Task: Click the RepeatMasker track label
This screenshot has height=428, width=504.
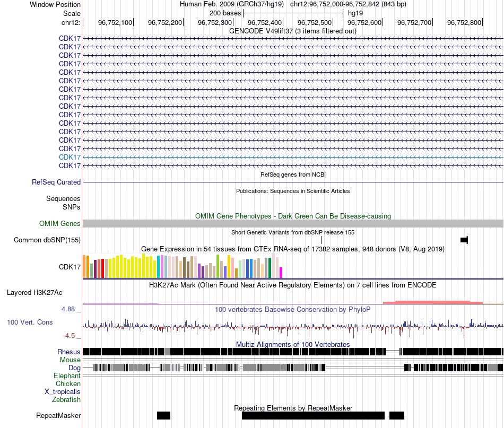Action: coord(58,416)
